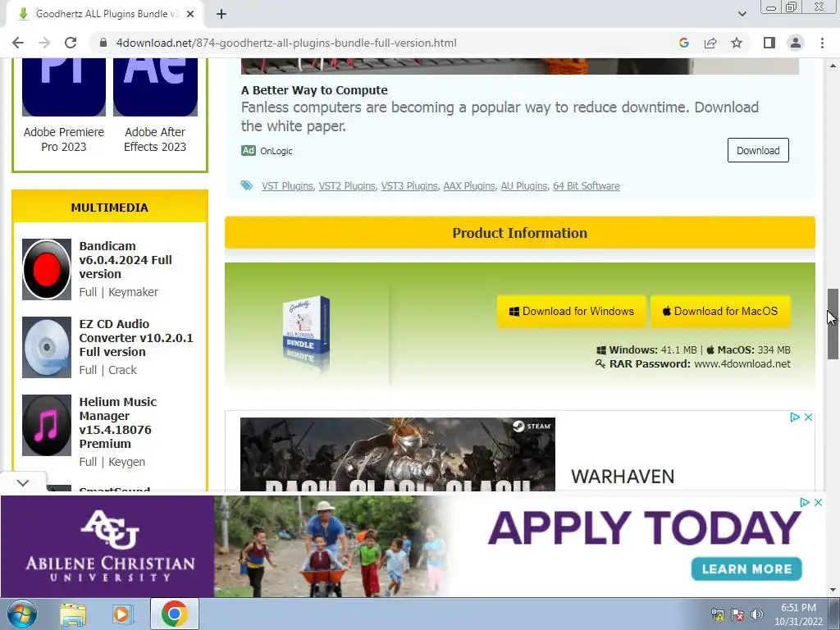Open the Windows Start button
840x630 pixels.
coord(22,614)
